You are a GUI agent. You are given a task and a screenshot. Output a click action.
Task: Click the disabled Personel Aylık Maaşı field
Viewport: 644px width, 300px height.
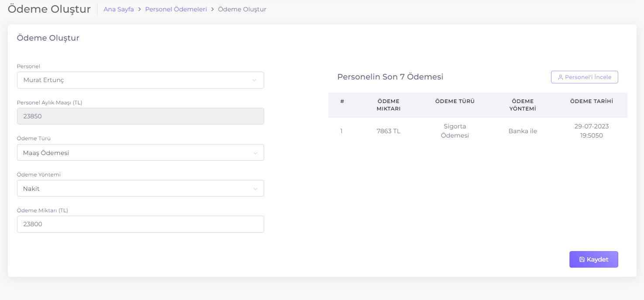[x=140, y=117]
